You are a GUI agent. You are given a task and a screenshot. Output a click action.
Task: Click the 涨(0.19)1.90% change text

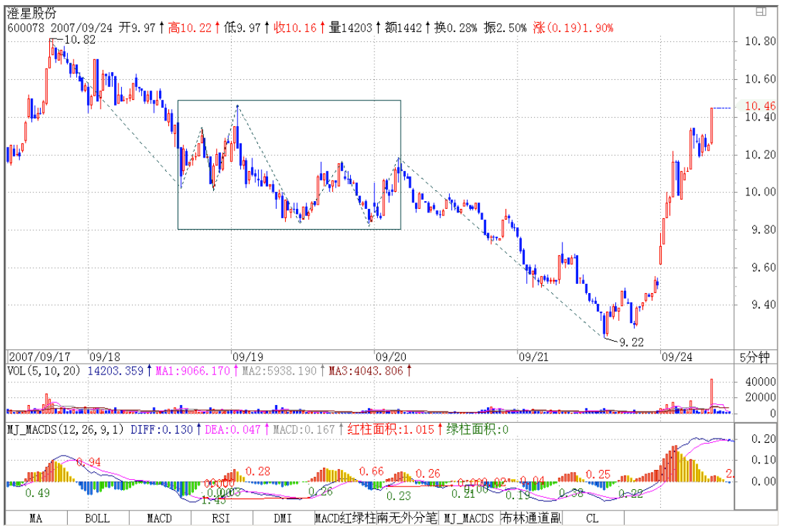[573, 28]
